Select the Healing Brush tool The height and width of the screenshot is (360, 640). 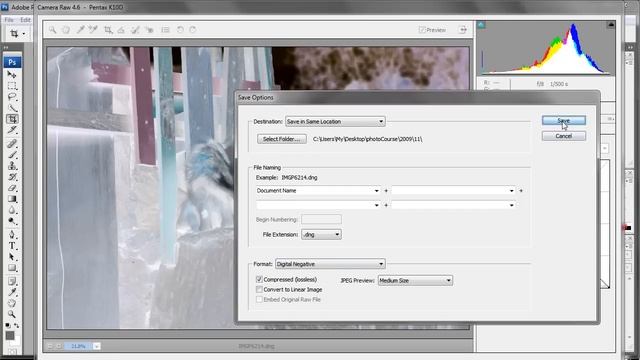(x=12, y=144)
